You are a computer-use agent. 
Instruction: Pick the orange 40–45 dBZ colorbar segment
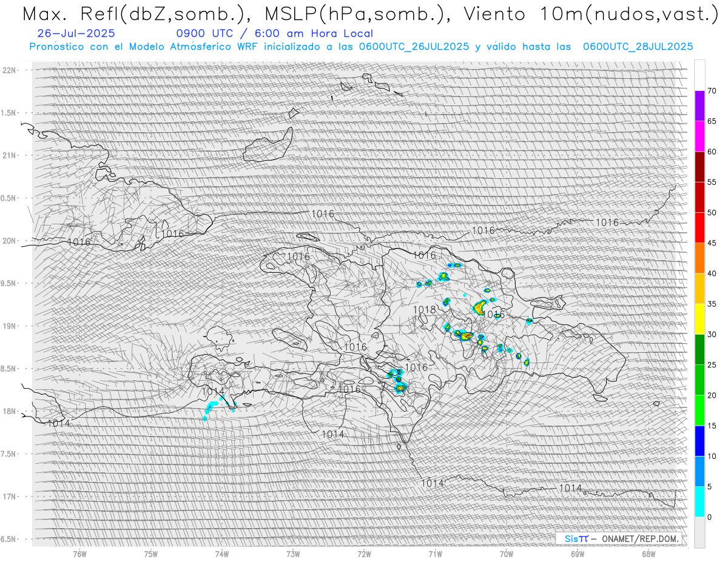click(699, 258)
